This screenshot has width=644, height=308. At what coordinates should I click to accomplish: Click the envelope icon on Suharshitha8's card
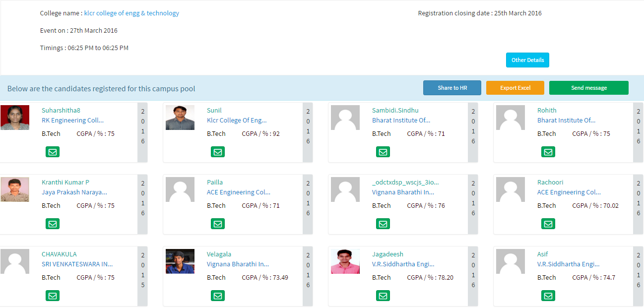click(x=53, y=152)
